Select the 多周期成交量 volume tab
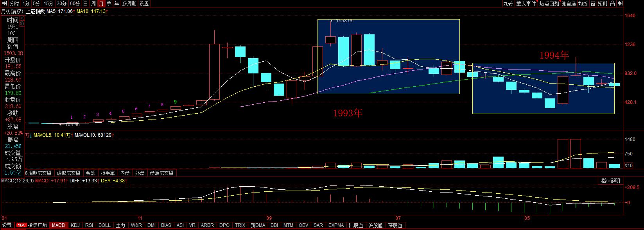The width and height of the screenshot is (644, 230). point(38,173)
